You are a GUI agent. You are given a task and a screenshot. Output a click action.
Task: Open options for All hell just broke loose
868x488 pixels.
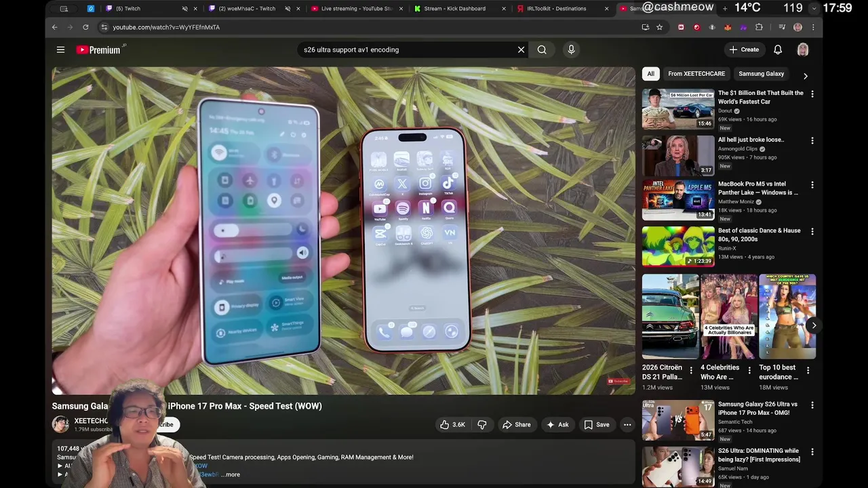point(812,140)
